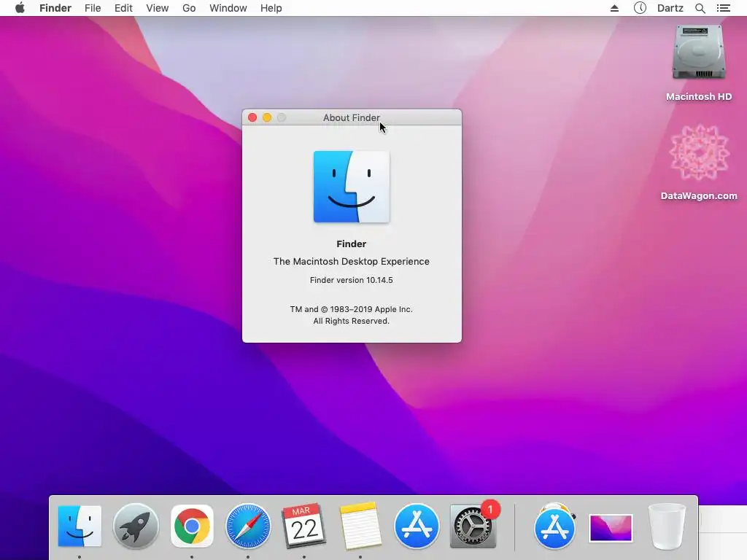Open the File menu
This screenshot has width=747, height=560.
pyautogui.click(x=93, y=8)
